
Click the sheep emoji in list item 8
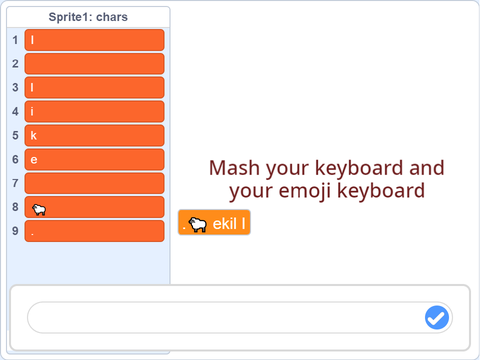(x=39, y=209)
